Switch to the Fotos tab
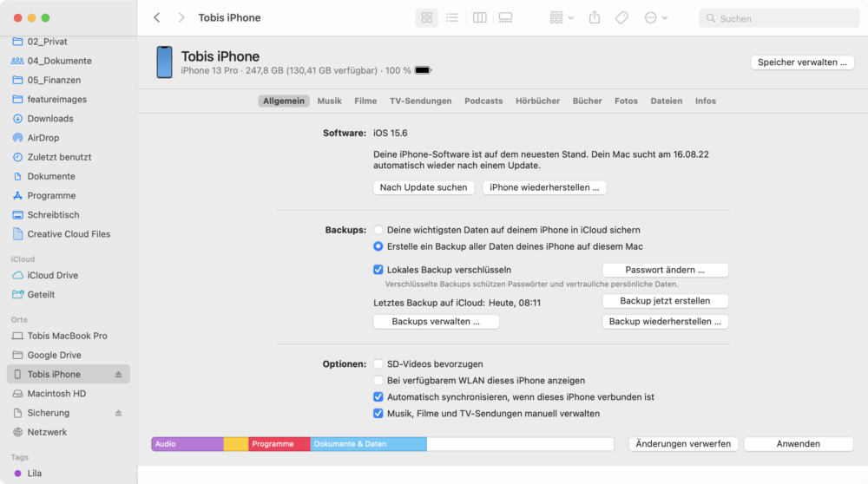The height and width of the screenshot is (484, 868). [626, 101]
